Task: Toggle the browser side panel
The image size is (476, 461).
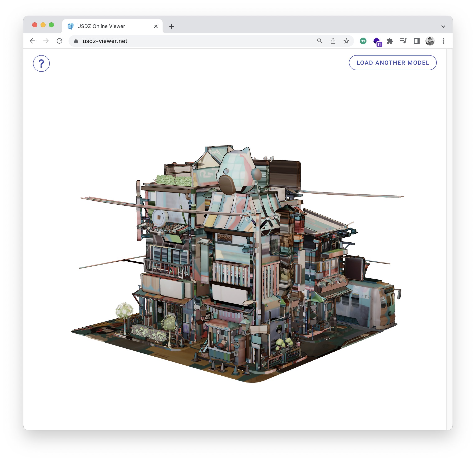Action: pyautogui.click(x=416, y=41)
